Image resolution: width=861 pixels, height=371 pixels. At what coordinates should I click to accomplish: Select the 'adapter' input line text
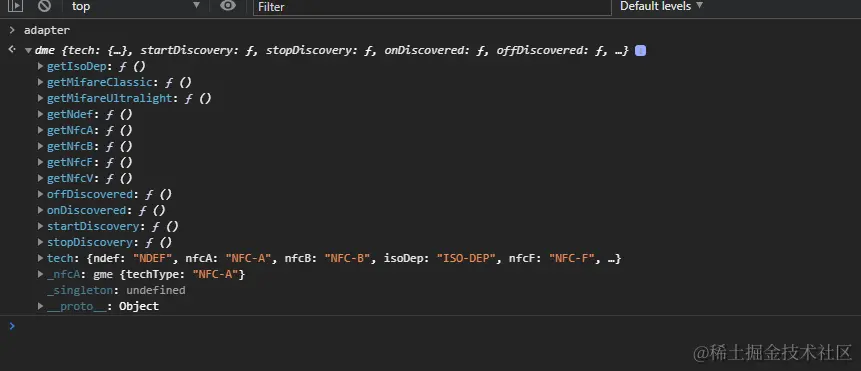click(x=47, y=30)
